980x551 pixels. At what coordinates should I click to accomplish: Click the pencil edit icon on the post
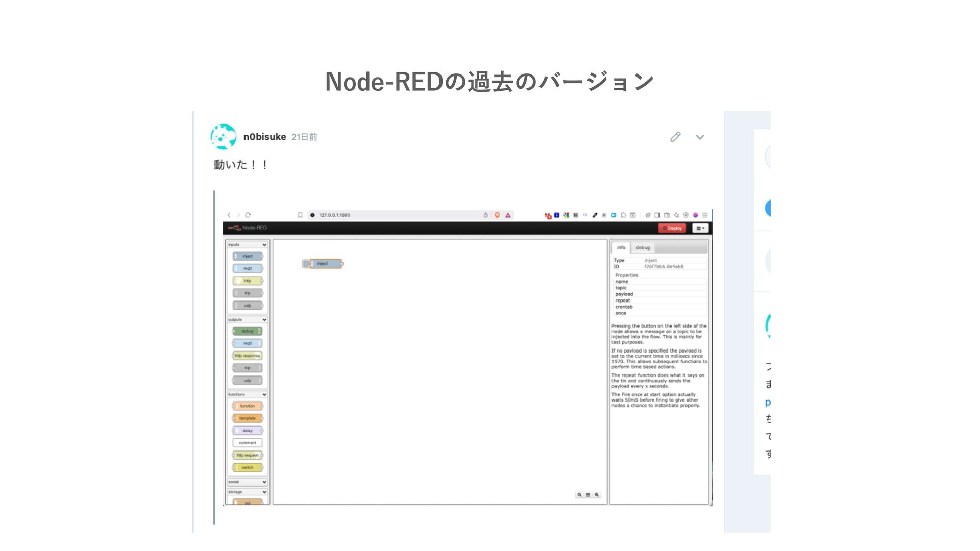click(x=675, y=137)
